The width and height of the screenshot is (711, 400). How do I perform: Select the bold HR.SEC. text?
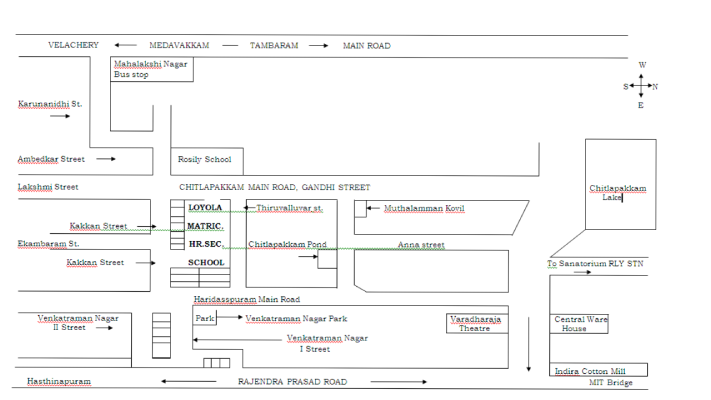click(x=206, y=244)
